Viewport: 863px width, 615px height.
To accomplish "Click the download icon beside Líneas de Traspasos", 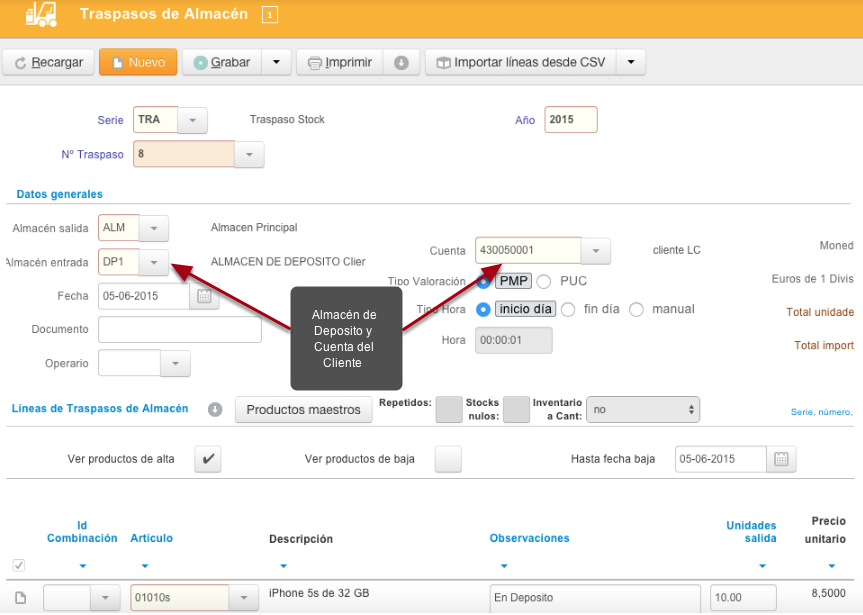I will point(215,410).
